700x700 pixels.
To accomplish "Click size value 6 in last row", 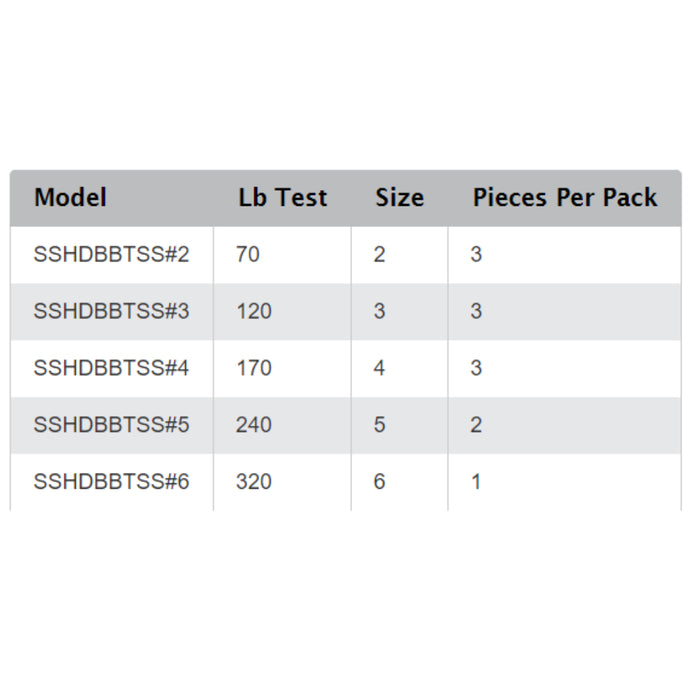I will pyautogui.click(x=379, y=482).
